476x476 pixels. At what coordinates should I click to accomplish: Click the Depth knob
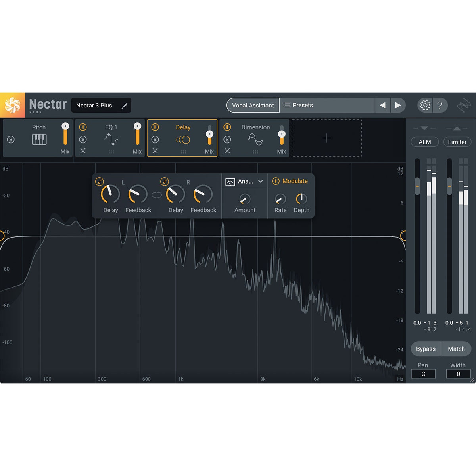point(301,199)
